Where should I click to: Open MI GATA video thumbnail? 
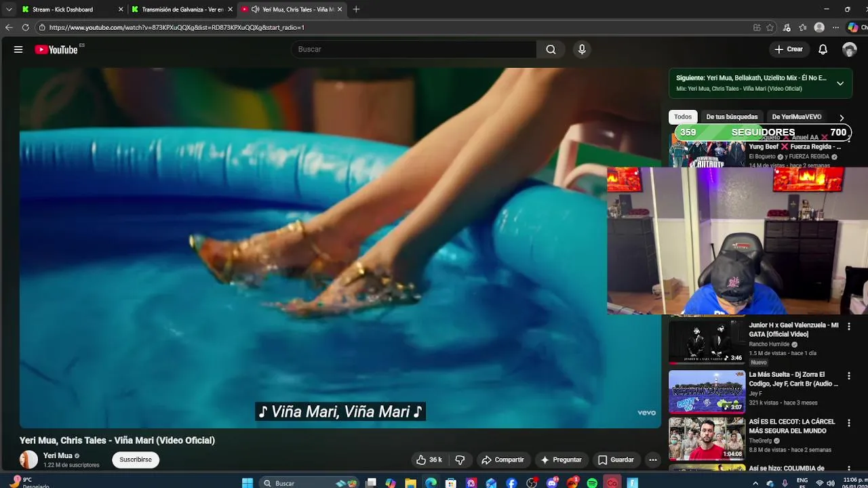707,342
